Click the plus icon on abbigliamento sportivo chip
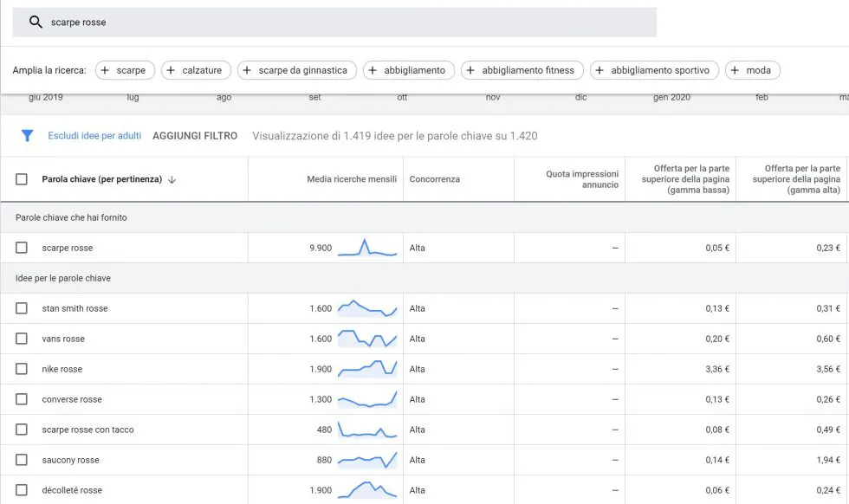 tap(599, 70)
